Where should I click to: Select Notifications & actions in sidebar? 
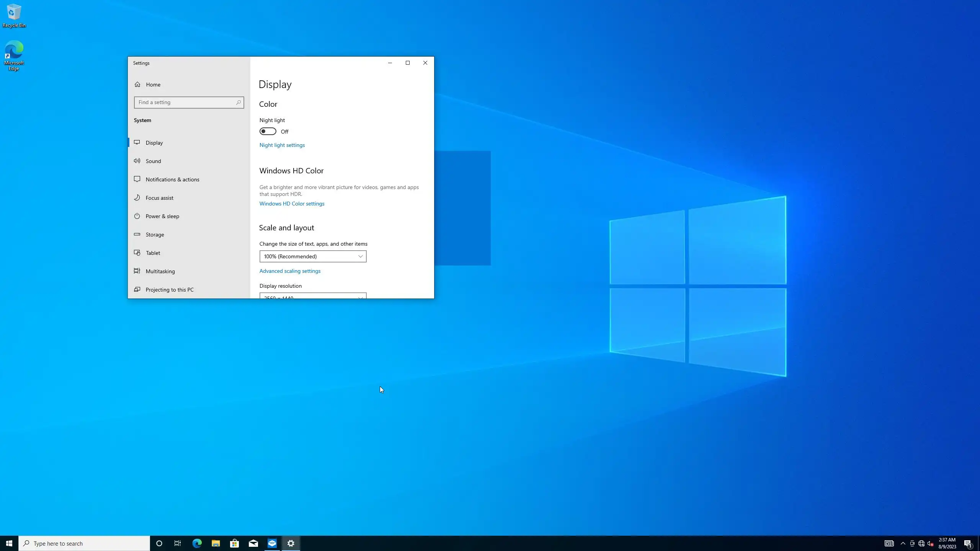(x=172, y=179)
